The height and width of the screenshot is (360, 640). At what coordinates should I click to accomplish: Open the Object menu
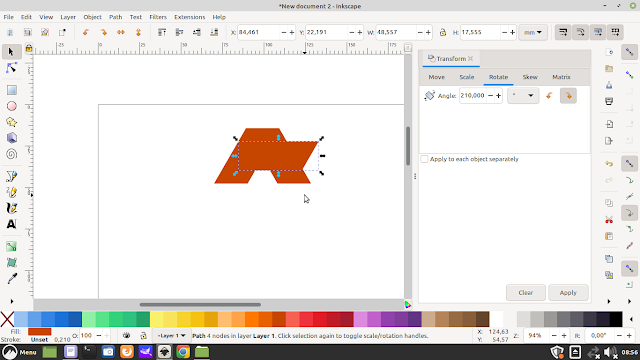click(x=92, y=17)
